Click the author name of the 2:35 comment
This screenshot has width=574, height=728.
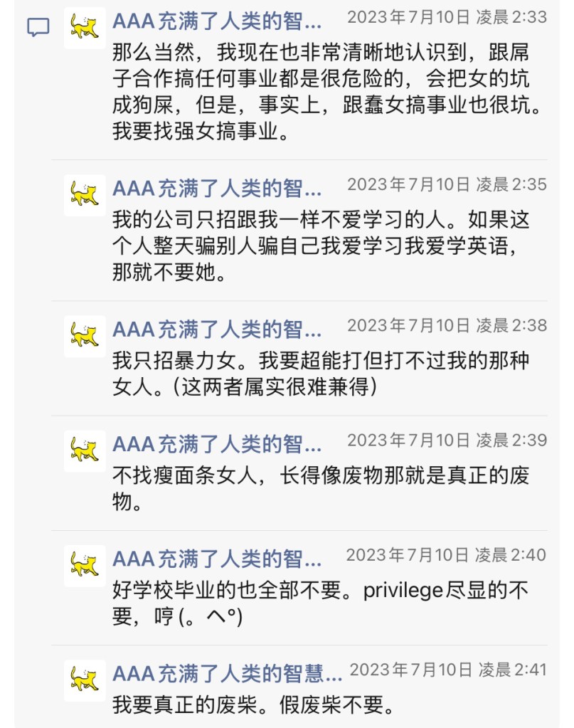[x=217, y=189]
